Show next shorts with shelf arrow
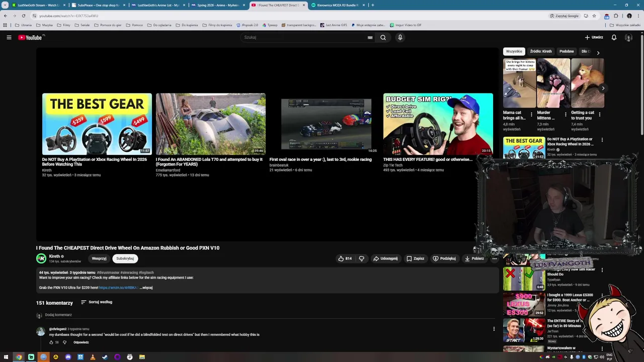Viewport: 644px width, 362px height. 603,88
